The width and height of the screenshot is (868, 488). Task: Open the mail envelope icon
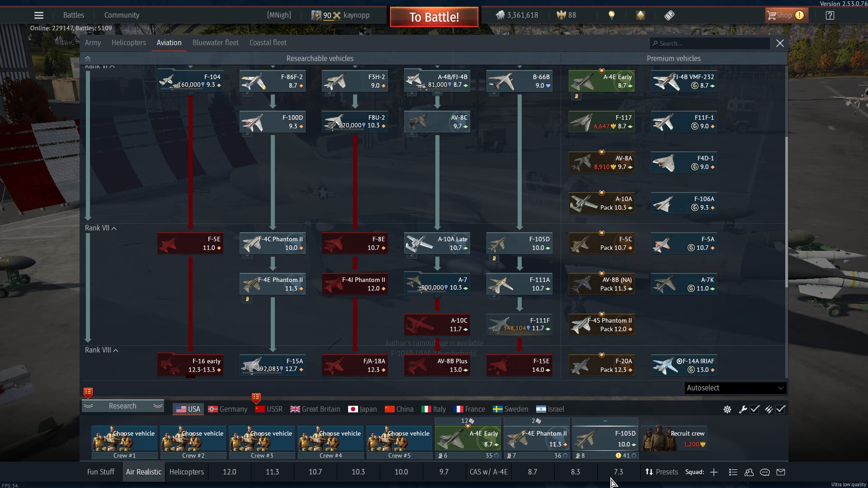tap(781, 472)
